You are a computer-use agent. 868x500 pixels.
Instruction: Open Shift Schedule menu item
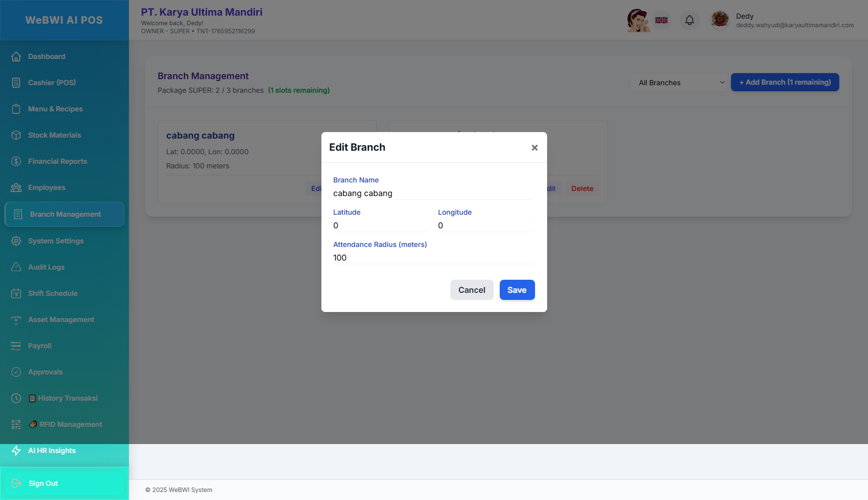(x=53, y=293)
